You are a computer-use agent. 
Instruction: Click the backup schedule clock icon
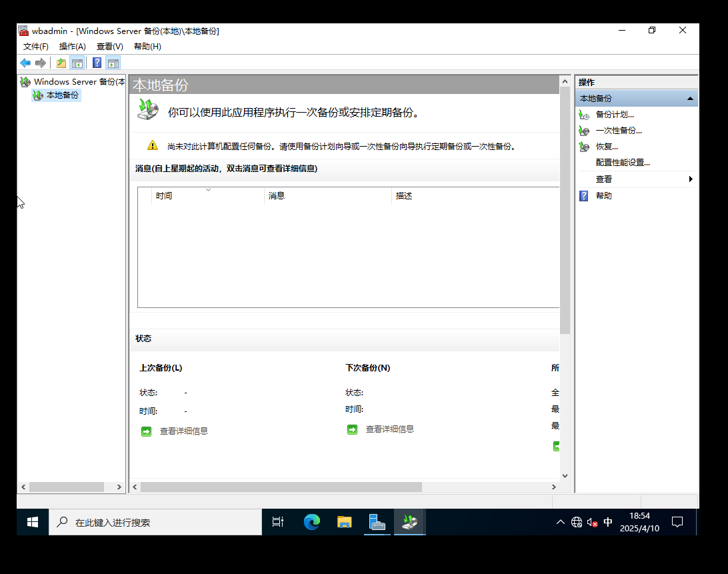point(584,115)
